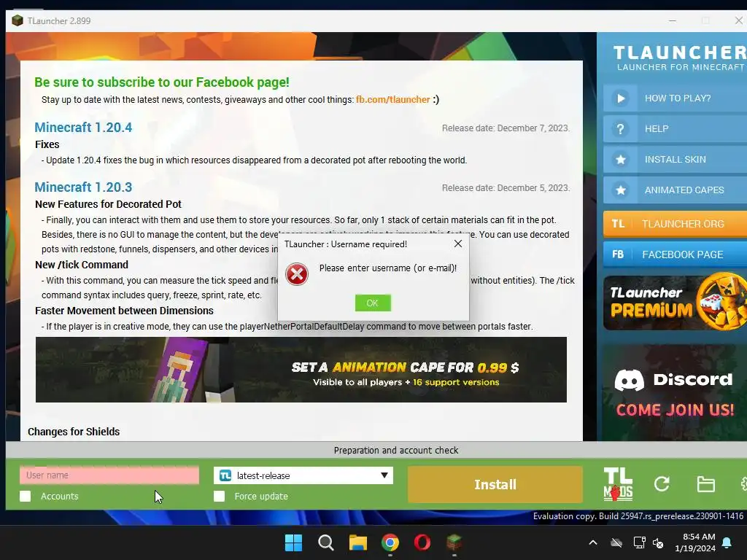This screenshot has height=560, width=747.
Task: Minimize the TLauncher window
Action: pos(672,20)
